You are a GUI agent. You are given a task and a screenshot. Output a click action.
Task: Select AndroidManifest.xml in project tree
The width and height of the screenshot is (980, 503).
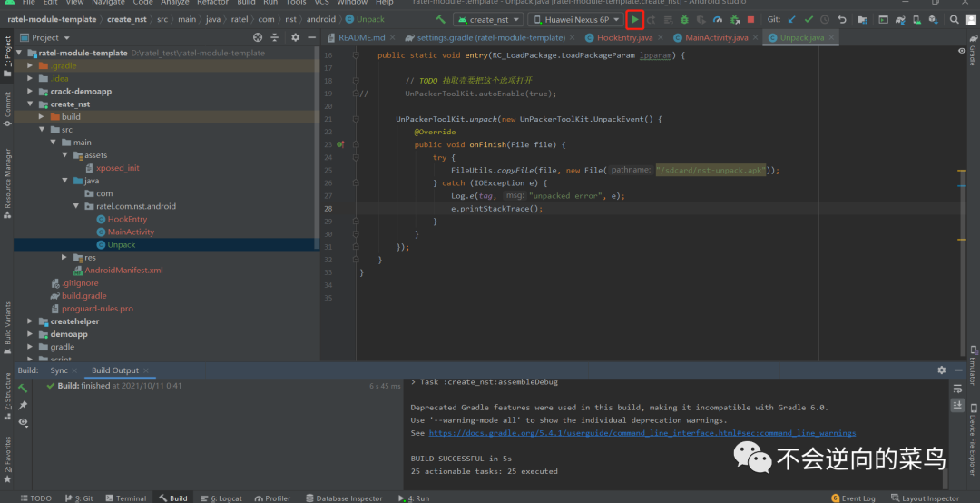[118, 271]
